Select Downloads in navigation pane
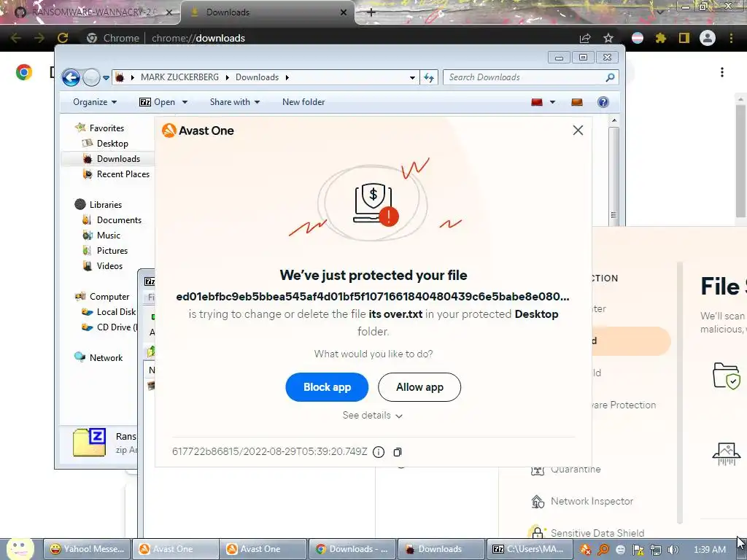 (x=112, y=158)
